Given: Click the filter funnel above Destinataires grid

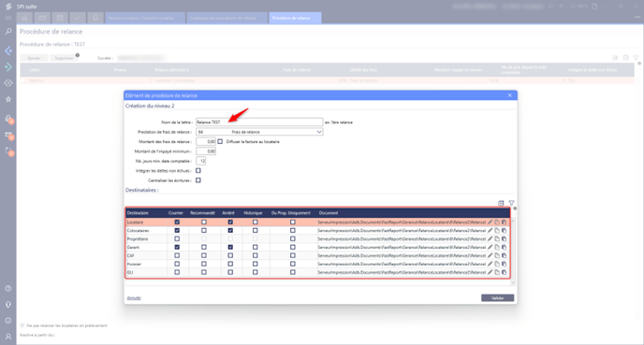Looking at the screenshot, I should [511, 203].
